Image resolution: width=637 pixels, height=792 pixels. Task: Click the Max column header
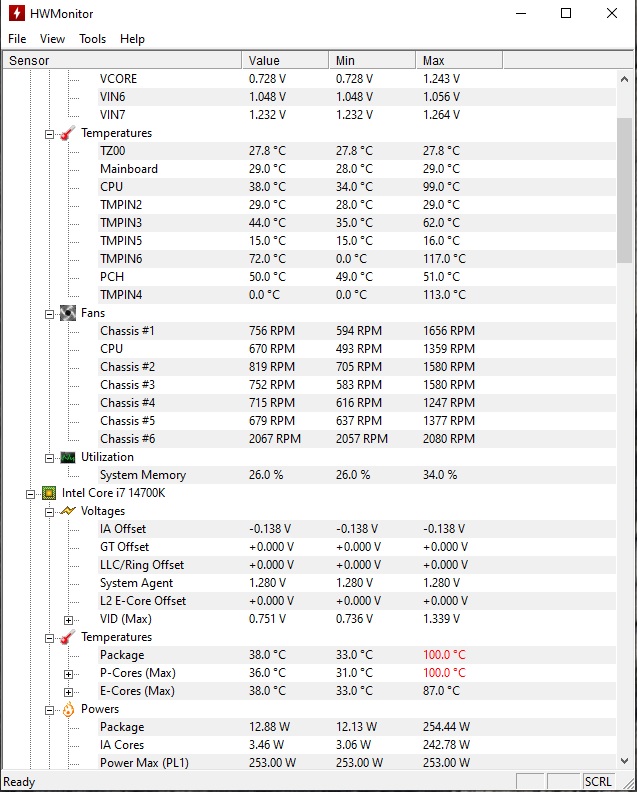tap(459, 60)
